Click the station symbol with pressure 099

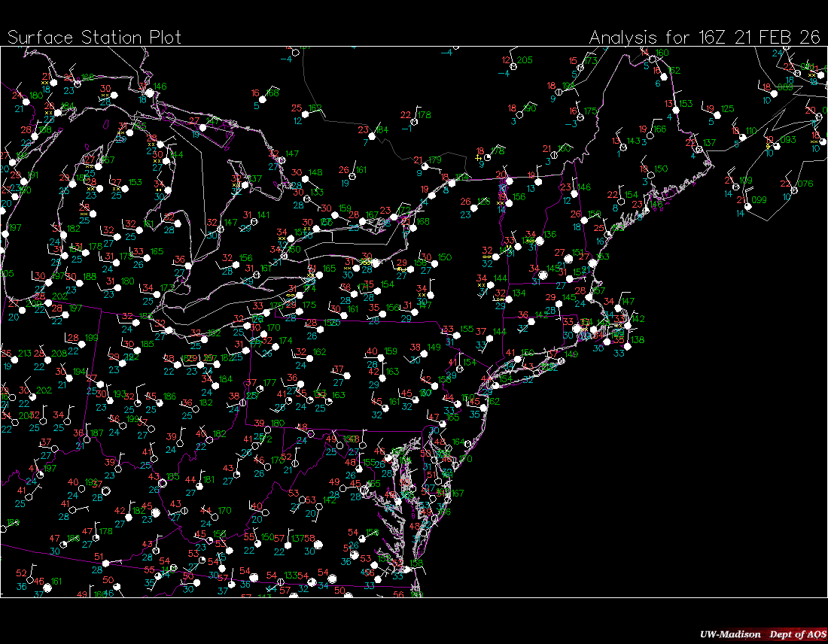(x=747, y=206)
